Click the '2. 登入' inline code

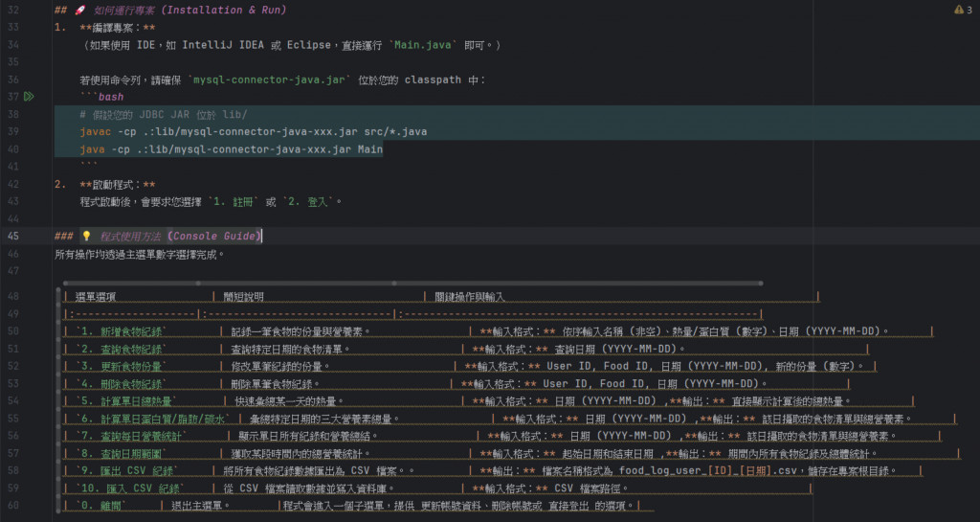[308, 202]
